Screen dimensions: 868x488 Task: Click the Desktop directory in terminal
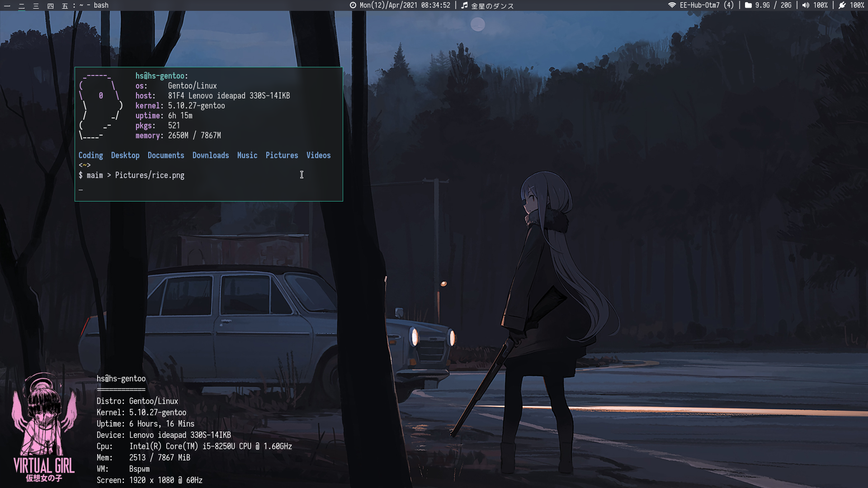pos(125,155)
